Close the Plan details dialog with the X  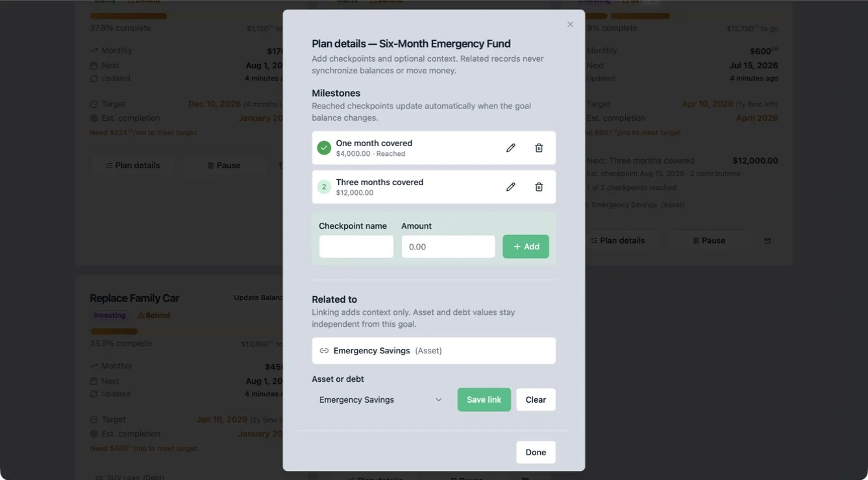click(570, 25)
